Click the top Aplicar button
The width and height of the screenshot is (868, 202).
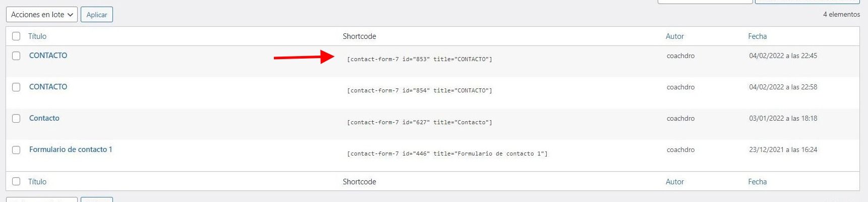click(97, 15)
